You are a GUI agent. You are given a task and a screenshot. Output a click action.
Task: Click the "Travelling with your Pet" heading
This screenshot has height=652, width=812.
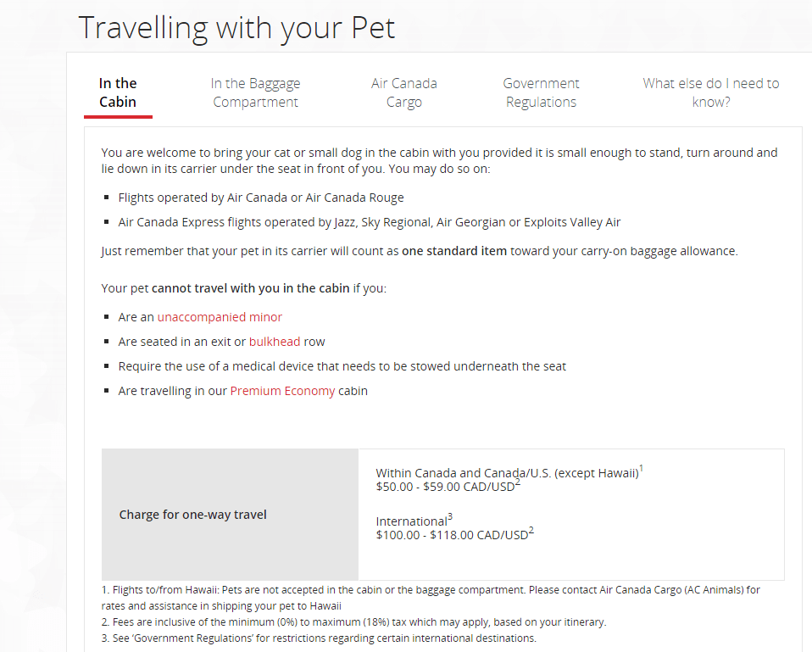[x=237, y=27]
